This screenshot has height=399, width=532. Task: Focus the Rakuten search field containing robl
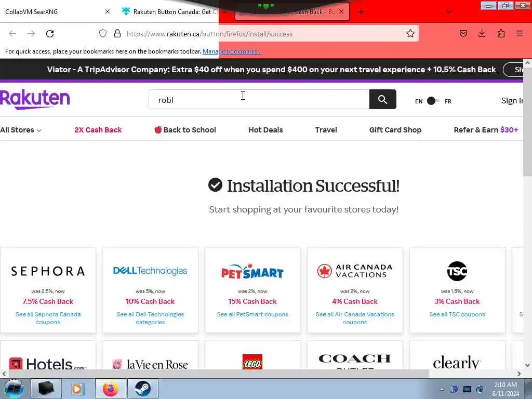259,99
